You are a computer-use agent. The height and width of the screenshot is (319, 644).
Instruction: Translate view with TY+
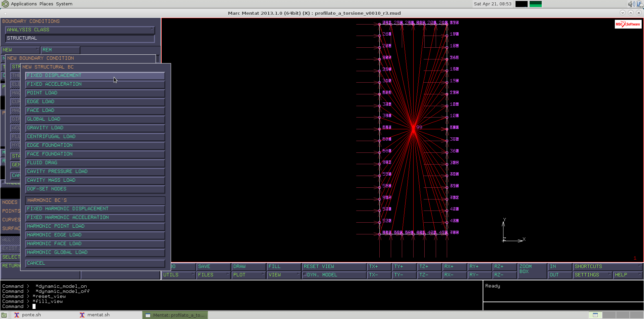coord(405,267)
